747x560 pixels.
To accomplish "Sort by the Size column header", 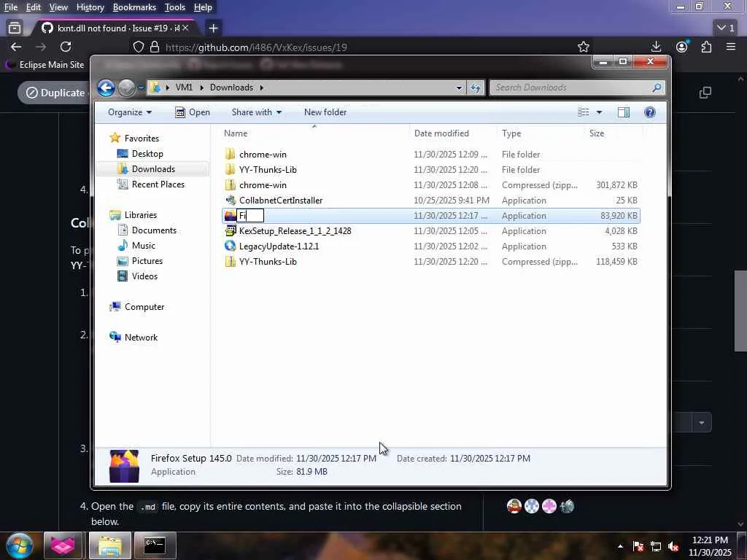I will tap(612, 133).
